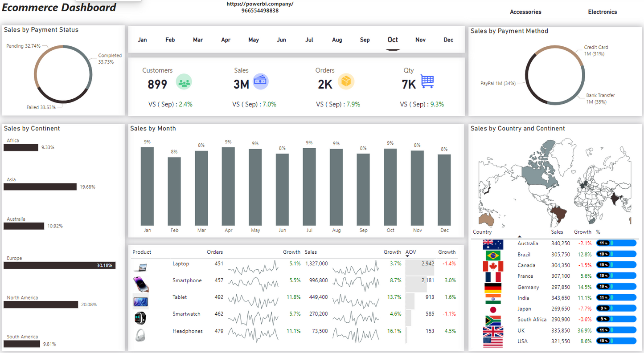Click the yellow Orders box icon
Image resolution: width=644 pixels, height=353 pixels.
[346, 81]
